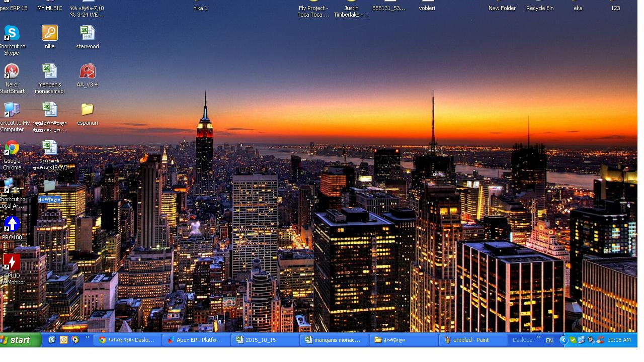
Task: Click the Shortcut to My Computer icon
Action: coord(12,110)
